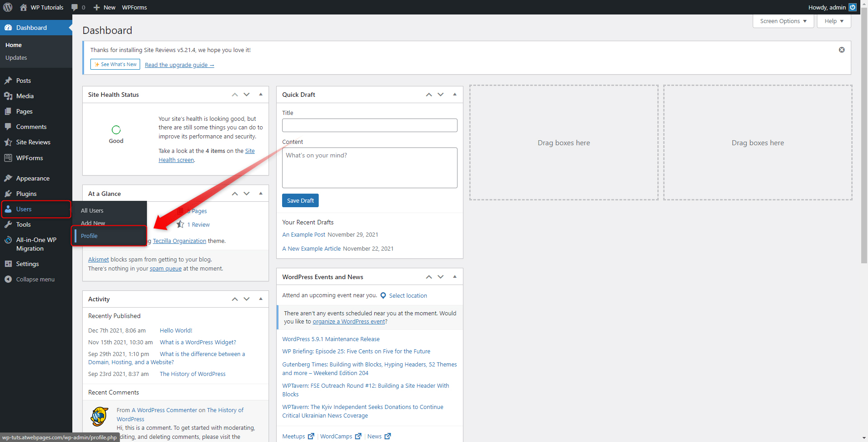Open the comments bubble icon in admin bar
This screenshot has height=442, width=868.
click(x=75, y=7)
